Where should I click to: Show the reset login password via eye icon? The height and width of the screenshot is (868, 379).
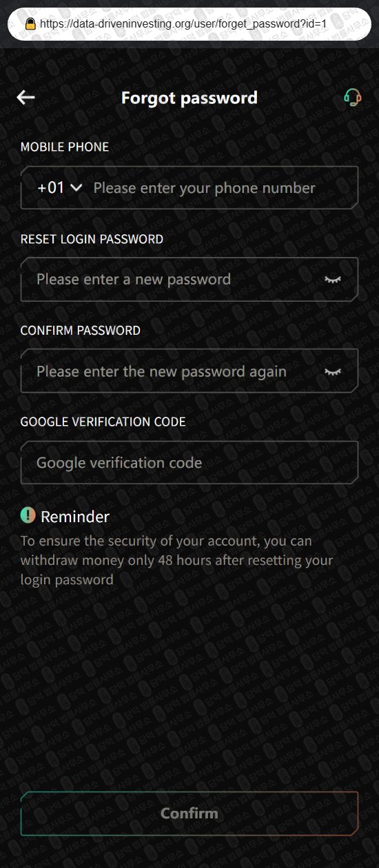click(x=333, y=280)
